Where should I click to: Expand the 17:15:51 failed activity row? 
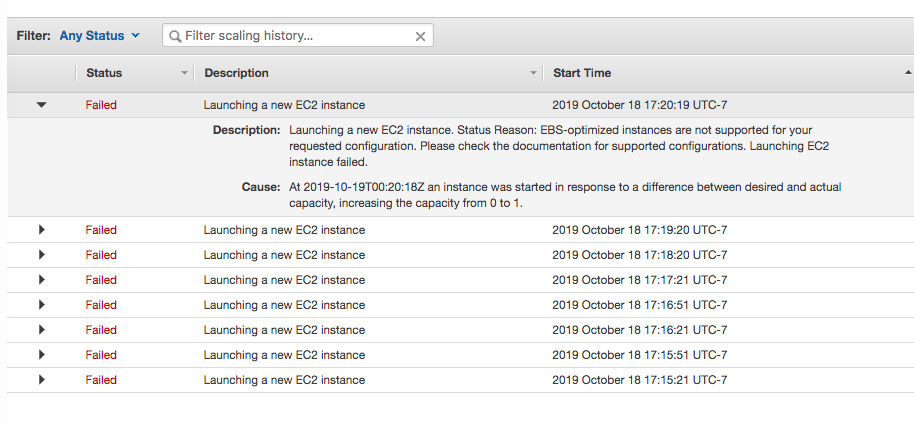pyautogui.click(x=41, y=355)
